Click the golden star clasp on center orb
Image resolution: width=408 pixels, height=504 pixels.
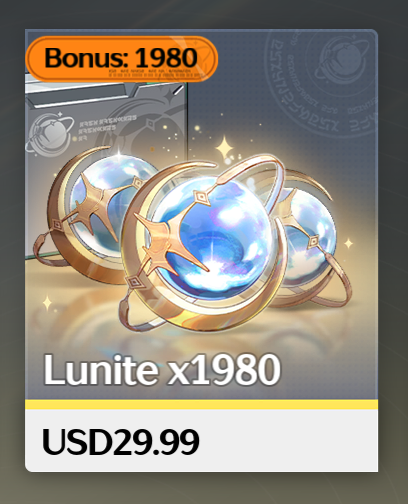point(166,238)
